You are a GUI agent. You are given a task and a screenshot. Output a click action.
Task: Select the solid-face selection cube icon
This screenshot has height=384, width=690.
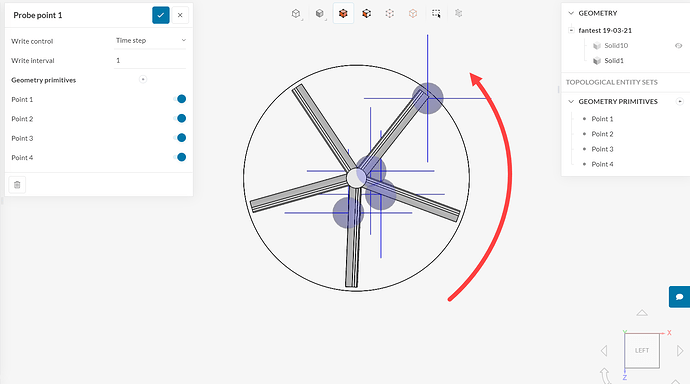click(343, 14)
